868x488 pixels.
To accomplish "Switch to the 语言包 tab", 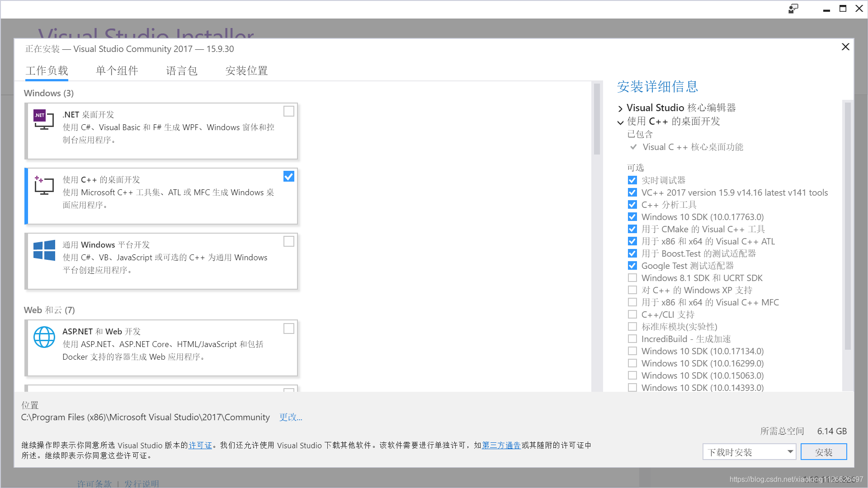I will (182, 71).
